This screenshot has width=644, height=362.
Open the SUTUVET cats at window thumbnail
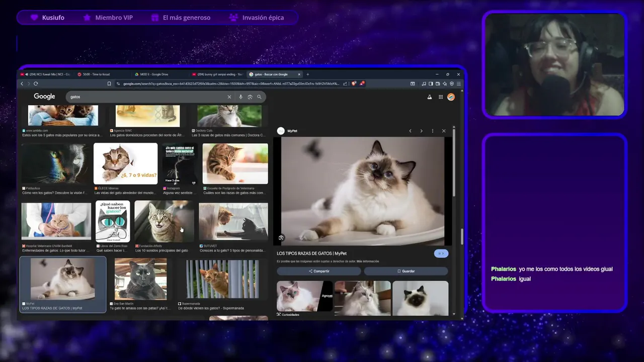tap(233, 222)
